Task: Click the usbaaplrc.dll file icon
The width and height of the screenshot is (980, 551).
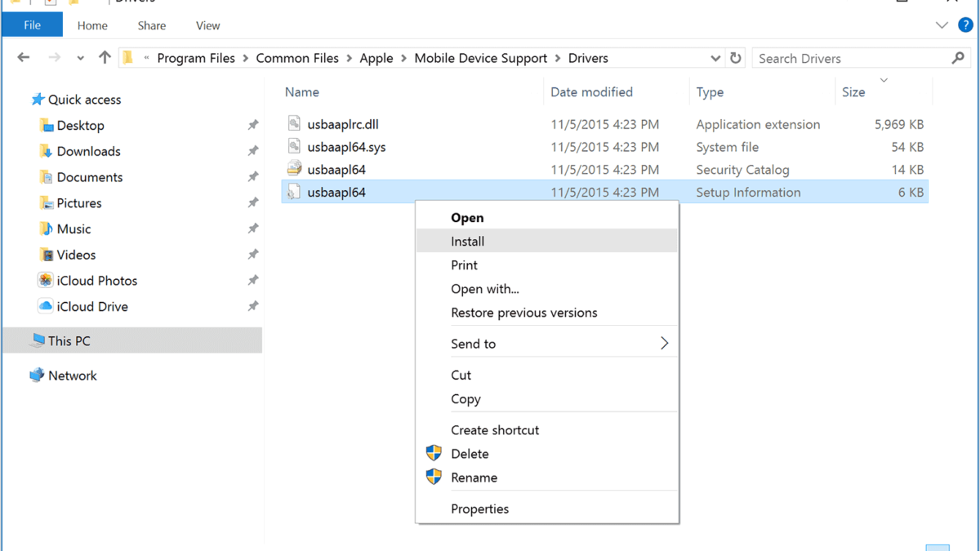Action: 295,124
